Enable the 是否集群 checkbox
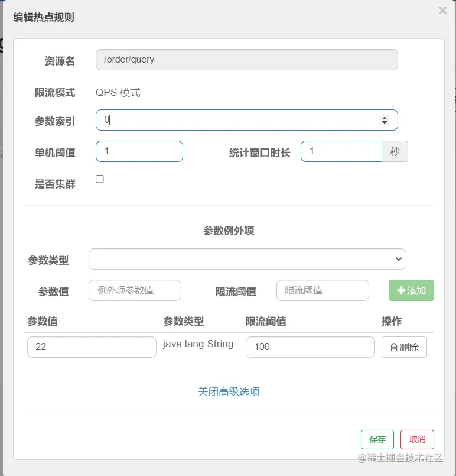 click(99, 179)
